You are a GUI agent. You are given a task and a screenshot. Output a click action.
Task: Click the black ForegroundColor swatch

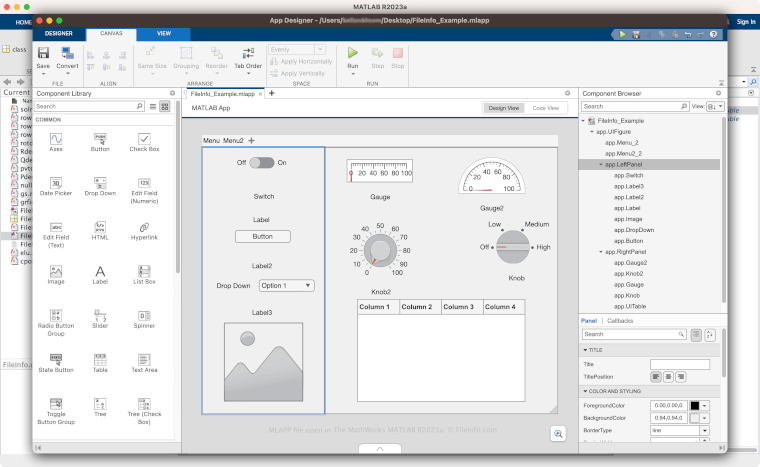694,404
